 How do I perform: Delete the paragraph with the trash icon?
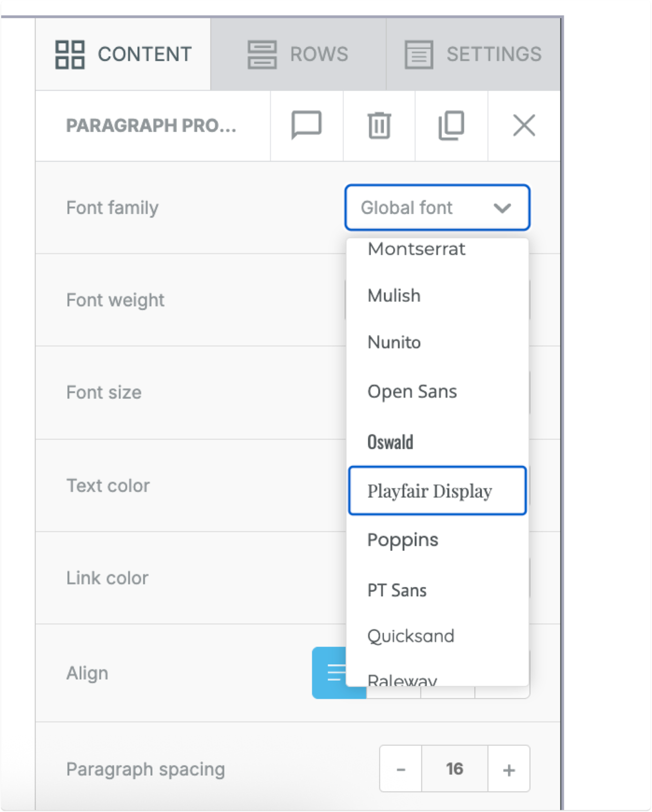[379, 125]
